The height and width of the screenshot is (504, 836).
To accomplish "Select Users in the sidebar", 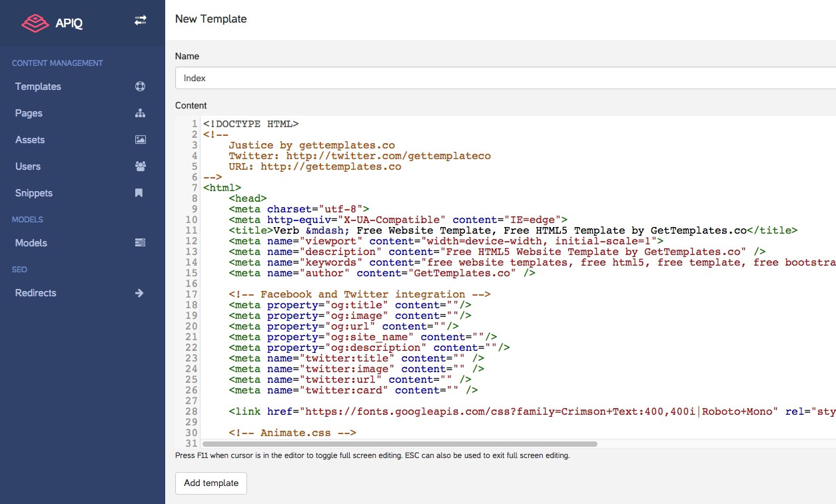I will (28, 166).
